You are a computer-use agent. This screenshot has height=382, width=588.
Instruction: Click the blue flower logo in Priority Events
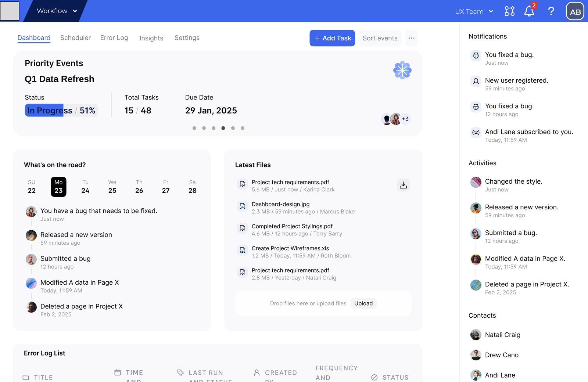click(402, 70)
